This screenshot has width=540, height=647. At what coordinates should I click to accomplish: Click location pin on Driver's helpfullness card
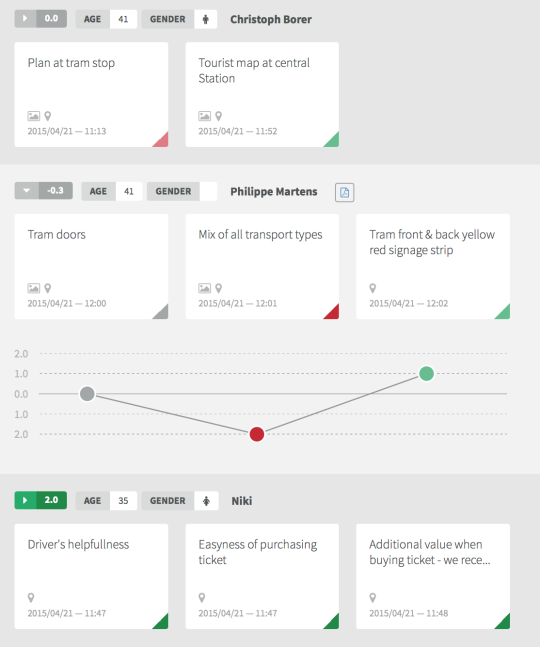point(31,597)
